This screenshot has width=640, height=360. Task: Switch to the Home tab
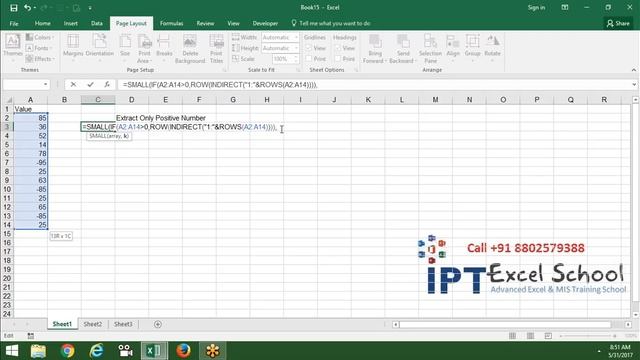pyautogui.click(x=42, y=24)
